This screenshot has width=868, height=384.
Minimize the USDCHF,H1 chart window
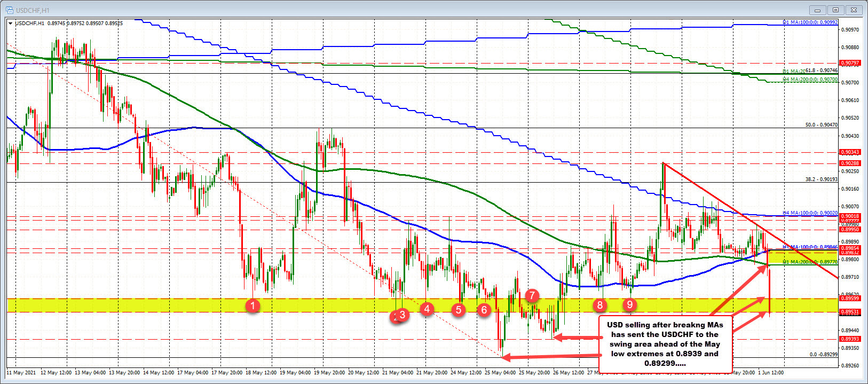click(818, 10)
